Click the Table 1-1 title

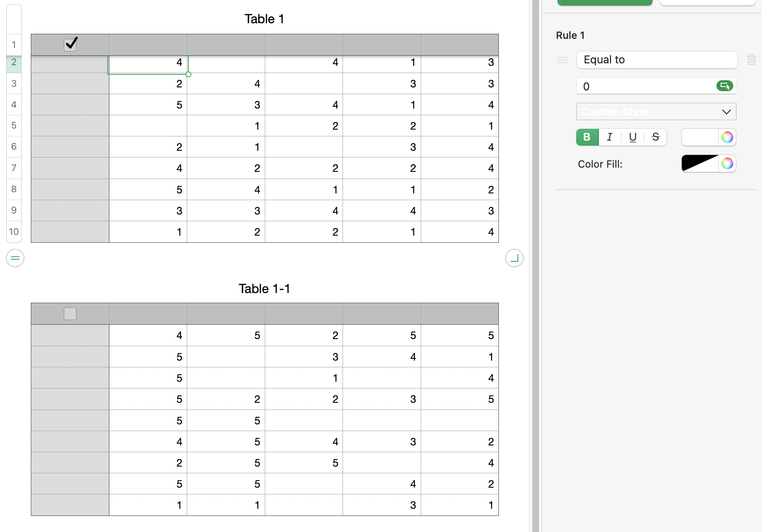[264, 289]
